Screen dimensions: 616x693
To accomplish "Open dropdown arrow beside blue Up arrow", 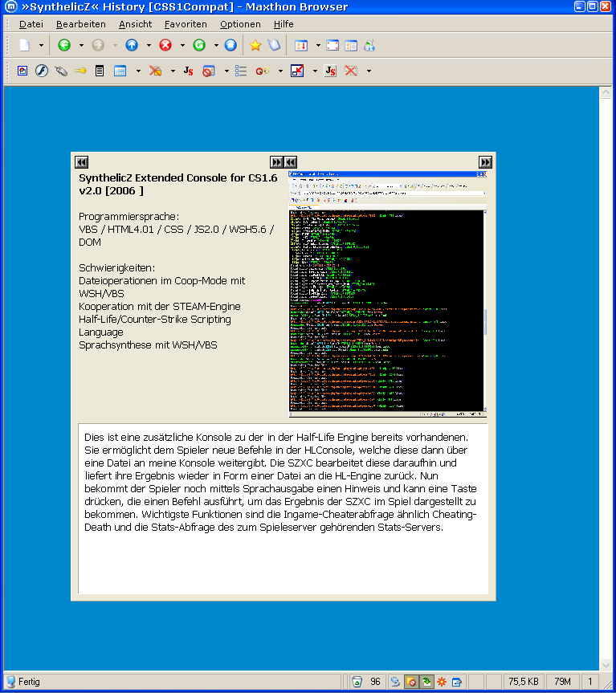I will pos(149,45).
